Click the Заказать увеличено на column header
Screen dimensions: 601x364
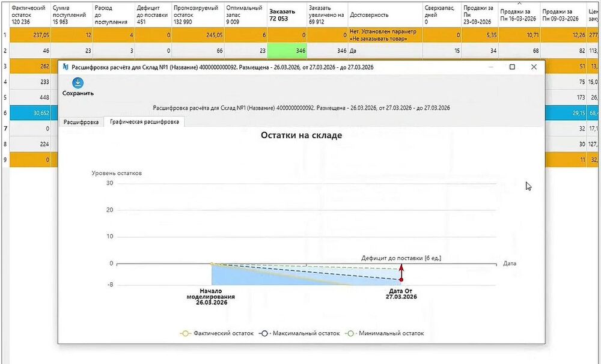pos(327,14)
